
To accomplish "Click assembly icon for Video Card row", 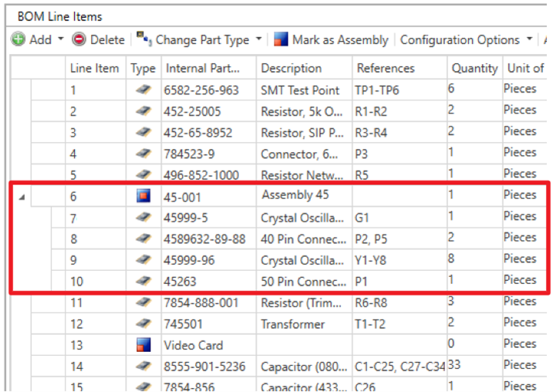I will pyautogui.click(x=143, y=345).
